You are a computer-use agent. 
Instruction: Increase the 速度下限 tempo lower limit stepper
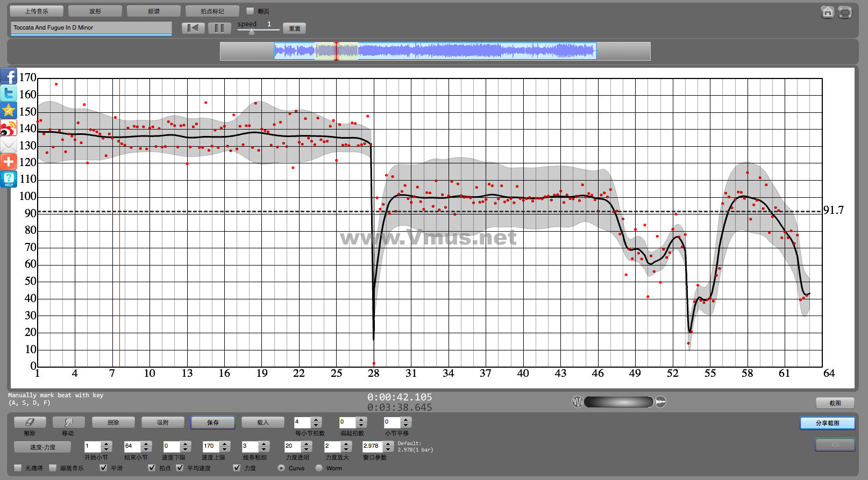tap(186, 443)
